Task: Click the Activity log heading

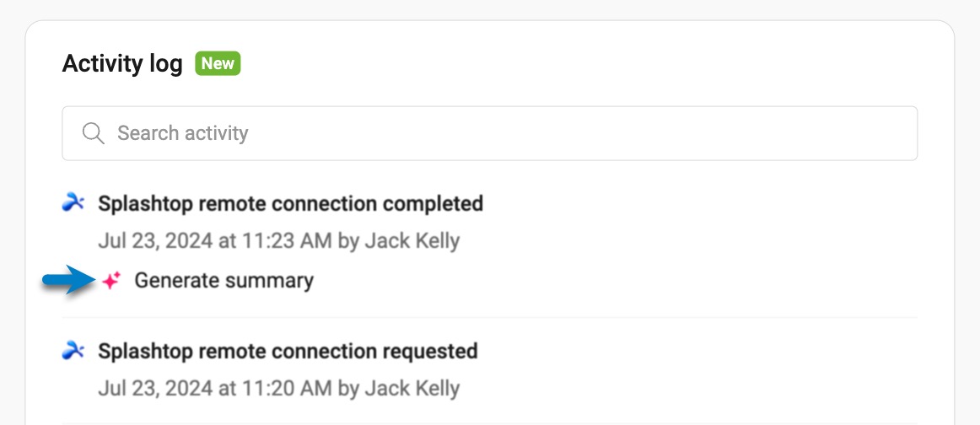Action: (x=122, y=64)
